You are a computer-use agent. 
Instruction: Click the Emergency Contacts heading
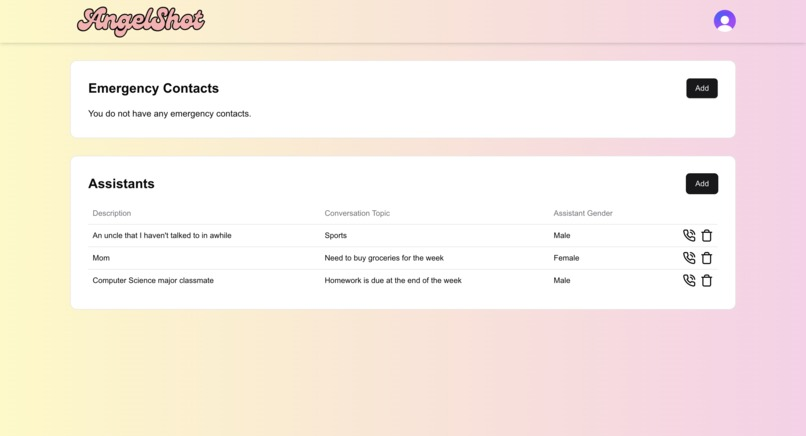point(153,88)
